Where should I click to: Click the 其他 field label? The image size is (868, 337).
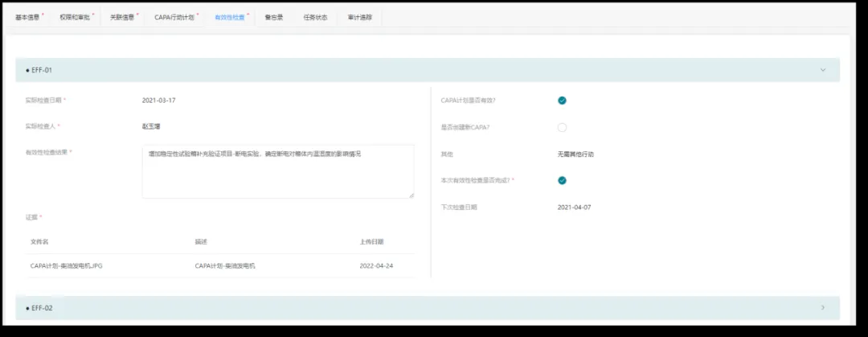(447, 154)
